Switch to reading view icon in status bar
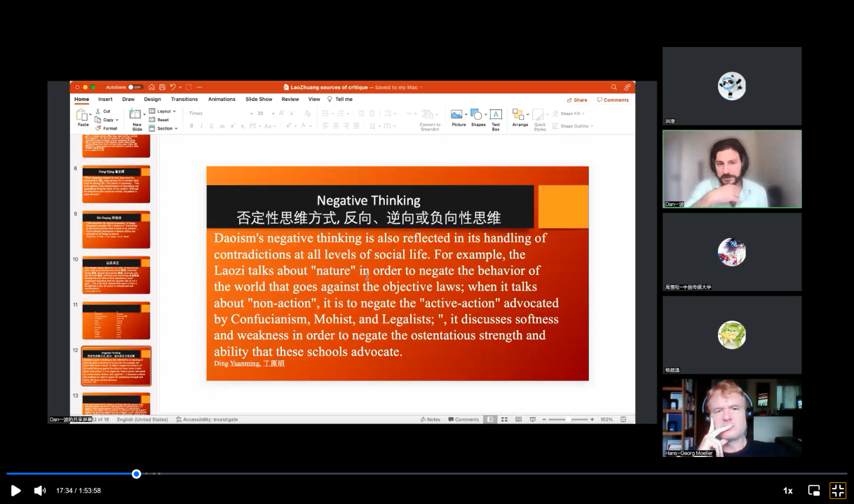Screen dimensions: 854x504 [x=518, y=419]
